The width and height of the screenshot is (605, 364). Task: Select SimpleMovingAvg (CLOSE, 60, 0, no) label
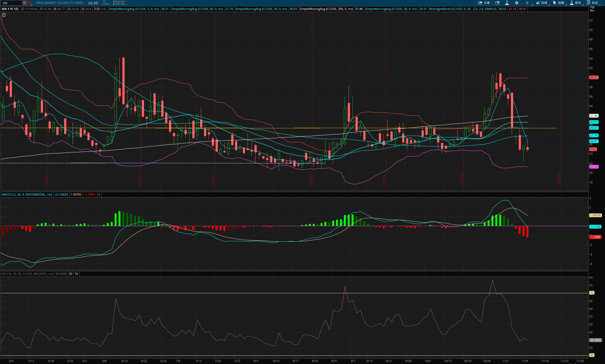[197, 9]
